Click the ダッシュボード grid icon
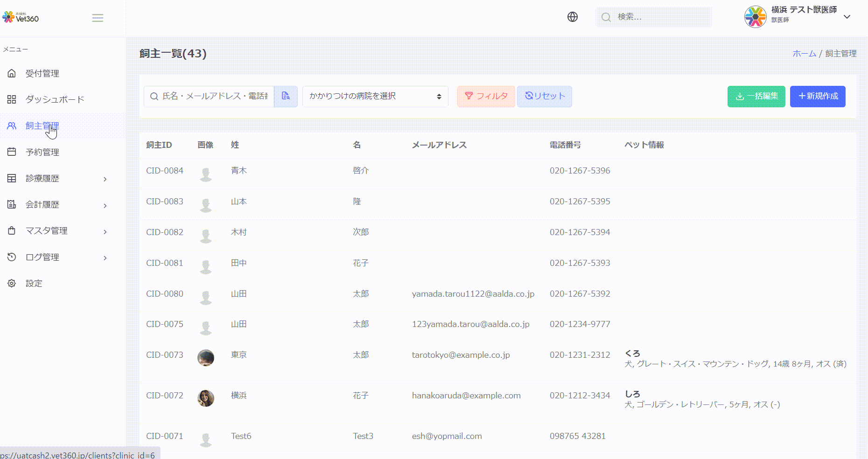The width and height of the screenshot is (868, 459). coord(12,99)
